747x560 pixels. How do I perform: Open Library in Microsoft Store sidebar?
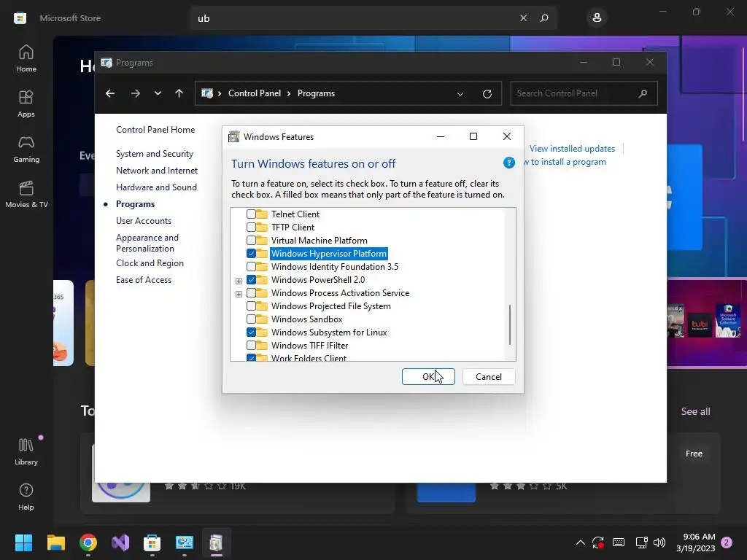tap(26, 451)
